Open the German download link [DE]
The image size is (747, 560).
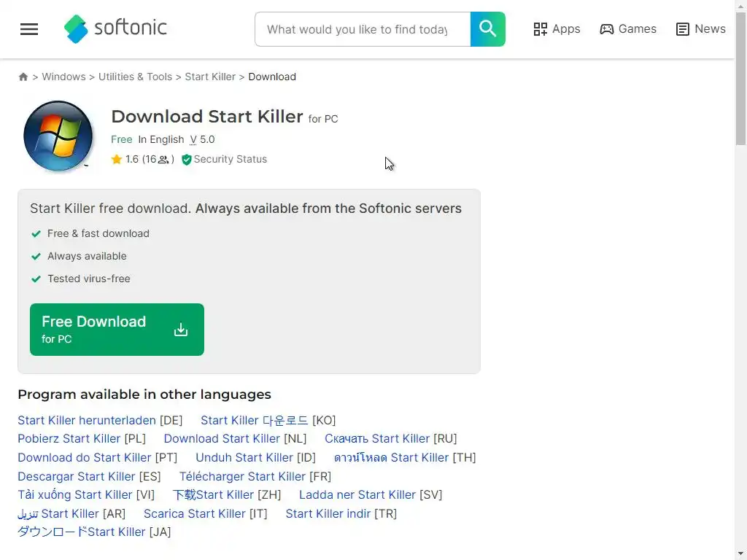[x=87, y=420]
